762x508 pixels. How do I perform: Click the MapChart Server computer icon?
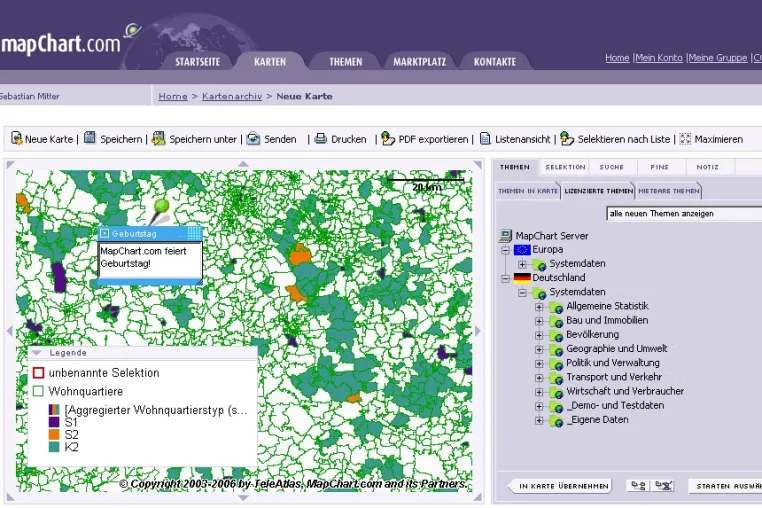click(x=505, y=236)
